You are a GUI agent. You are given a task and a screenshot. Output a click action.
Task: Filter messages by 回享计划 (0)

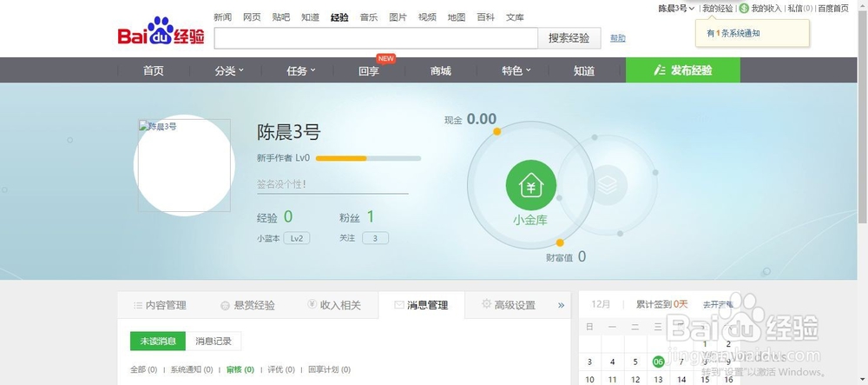329,369
